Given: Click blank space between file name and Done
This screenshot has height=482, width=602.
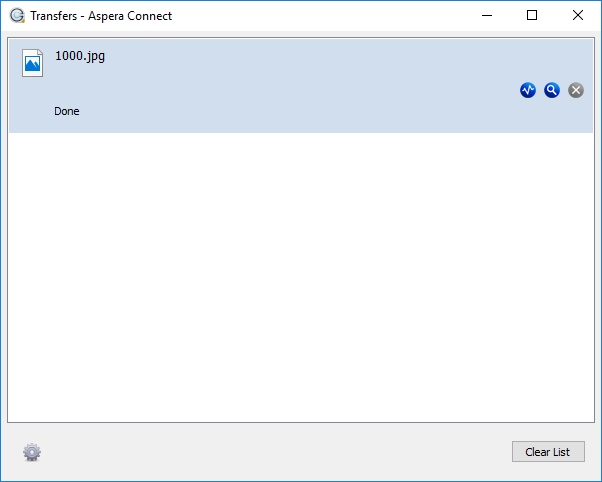Looking at the screenshot, I should (x=80, y=84).
